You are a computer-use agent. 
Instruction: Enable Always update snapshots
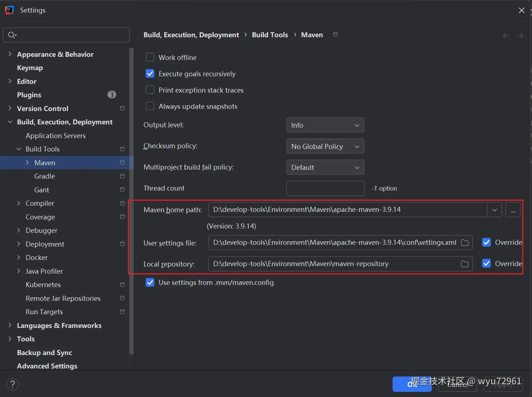click(150, 106)
